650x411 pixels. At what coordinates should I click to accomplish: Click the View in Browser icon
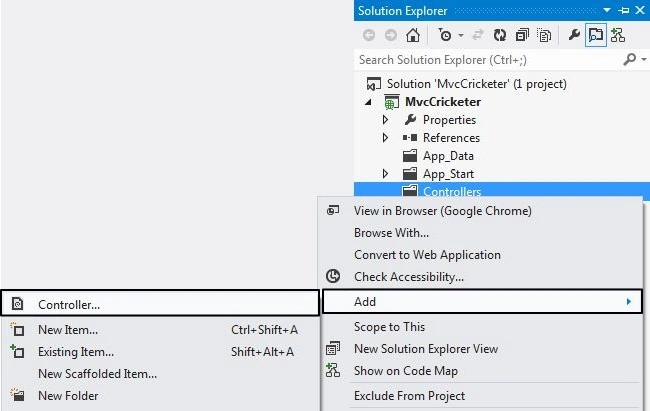coord(333,211)
